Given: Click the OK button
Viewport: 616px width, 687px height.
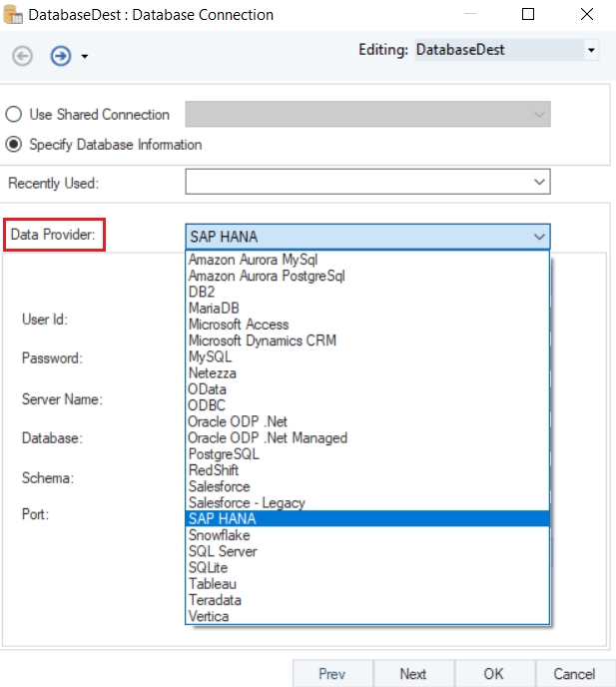Looking at the screenshot, I should pyautogui.click(x=493, y=674).
